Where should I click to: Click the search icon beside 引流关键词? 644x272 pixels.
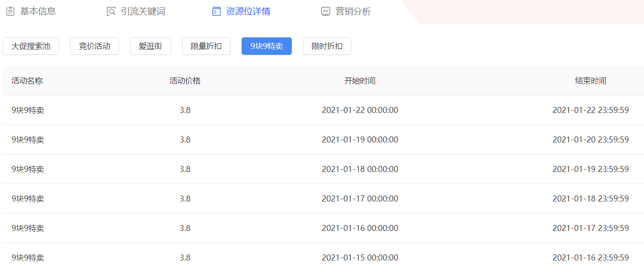[111, 12]
